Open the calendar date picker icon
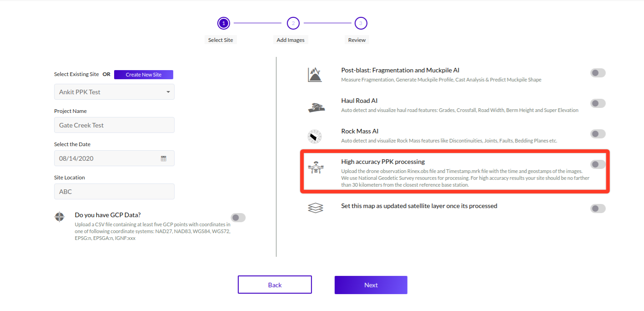644x311 pixels. pos(164,158)
